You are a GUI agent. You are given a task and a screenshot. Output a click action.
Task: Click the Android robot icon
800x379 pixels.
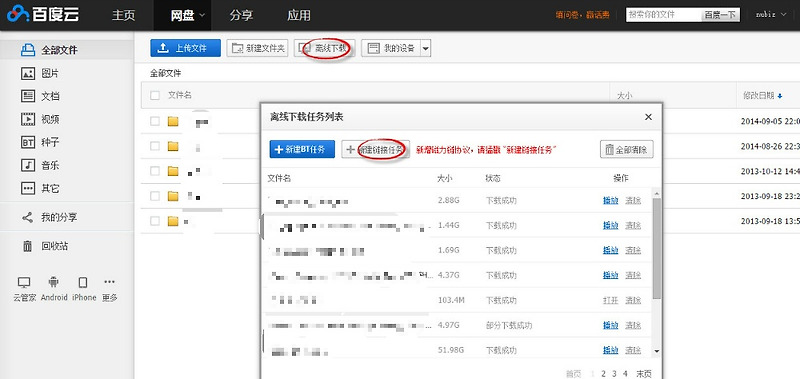click(53, 282)
